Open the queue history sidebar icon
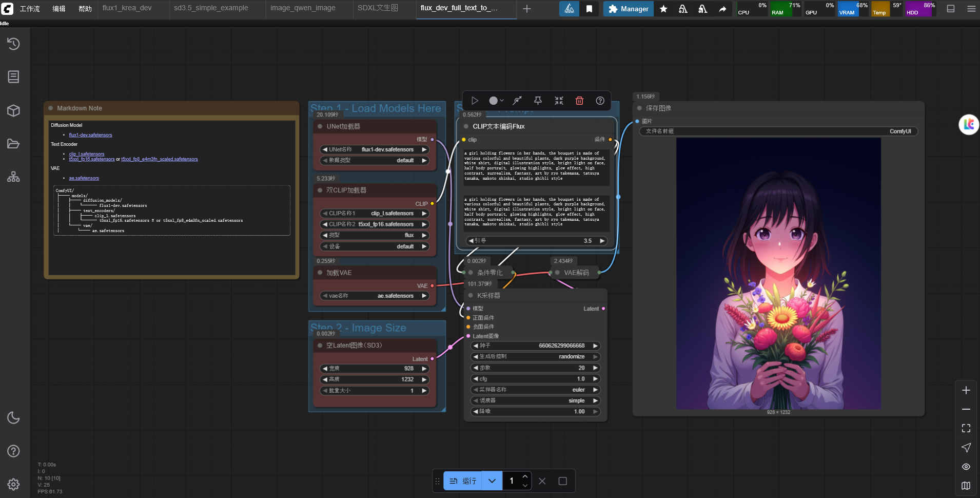 point(13,44)
